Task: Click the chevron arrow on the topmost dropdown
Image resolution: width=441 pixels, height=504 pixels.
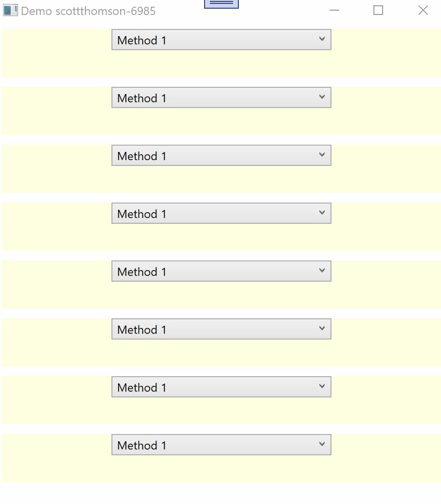Action: pos(322,39)
